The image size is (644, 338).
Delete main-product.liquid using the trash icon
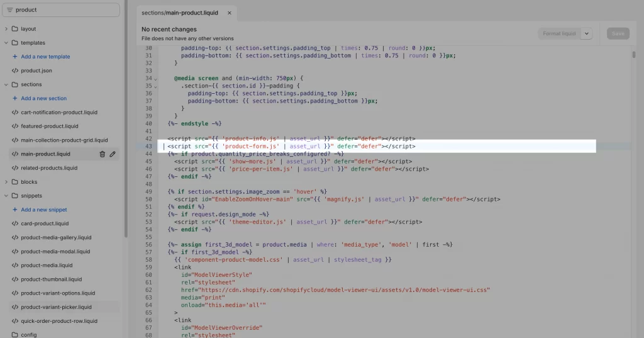103,154
